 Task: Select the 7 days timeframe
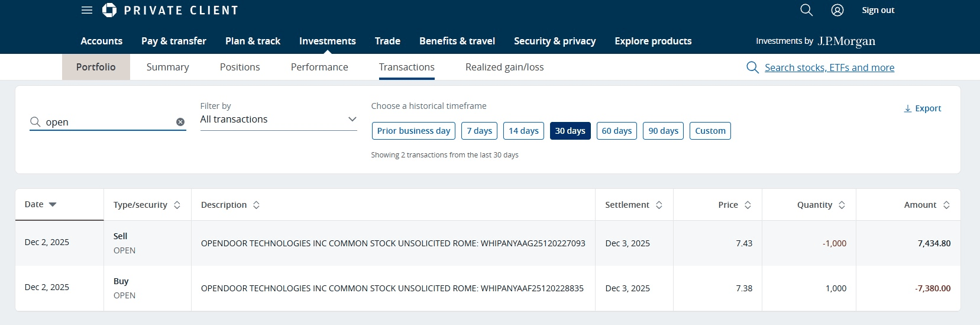(479, 131)
